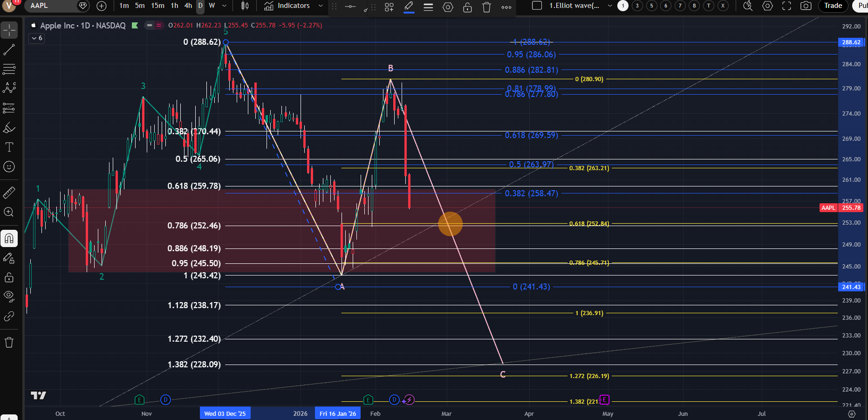
Task: Click the Trade button
Action: click(833, 6)
